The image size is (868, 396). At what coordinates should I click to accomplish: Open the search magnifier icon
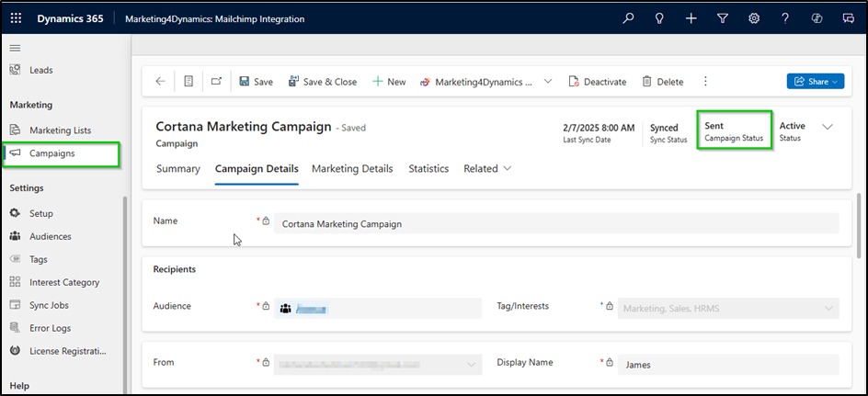pyautogui.click(x=629, y=18)
